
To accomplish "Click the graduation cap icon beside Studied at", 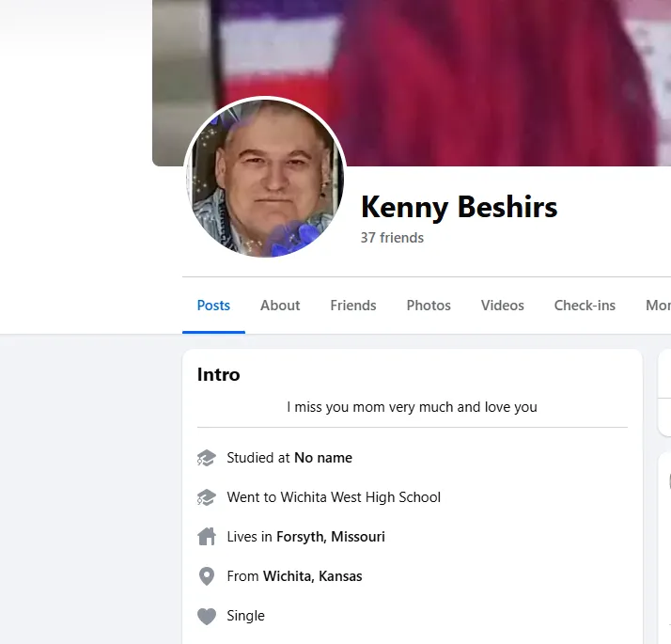I will click(207, 458).
